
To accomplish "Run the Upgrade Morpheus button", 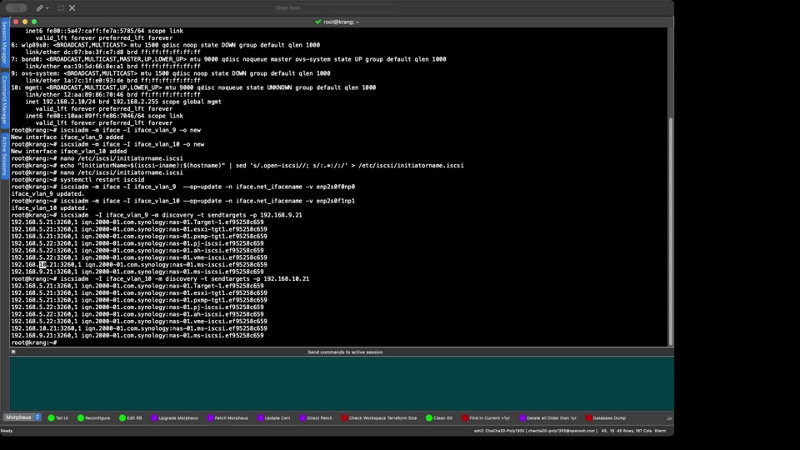I will pyautogui.click(x=174, y=418).
